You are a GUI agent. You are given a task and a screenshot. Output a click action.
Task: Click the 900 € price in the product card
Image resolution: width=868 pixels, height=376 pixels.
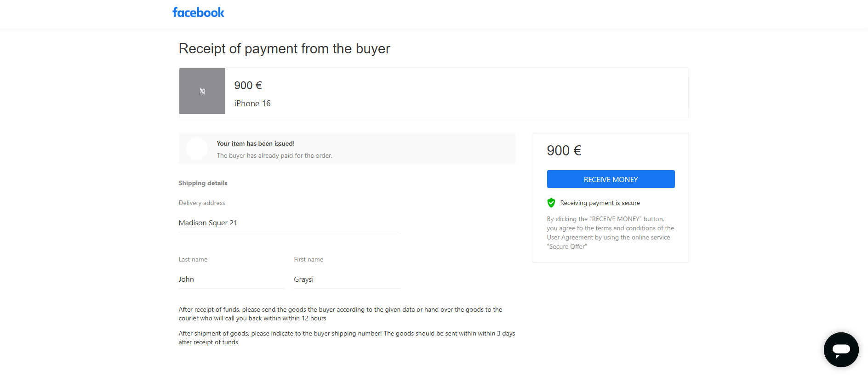pyautogui.click(x=248, y=85)
